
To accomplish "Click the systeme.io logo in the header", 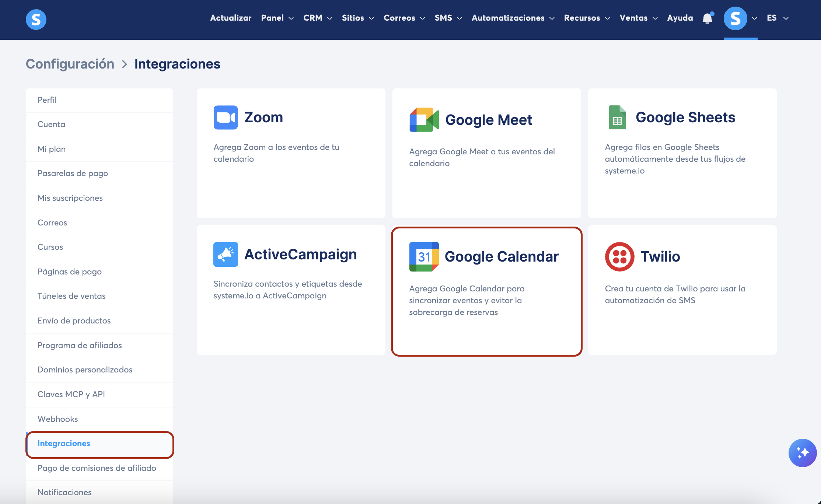I will (36, 19).
